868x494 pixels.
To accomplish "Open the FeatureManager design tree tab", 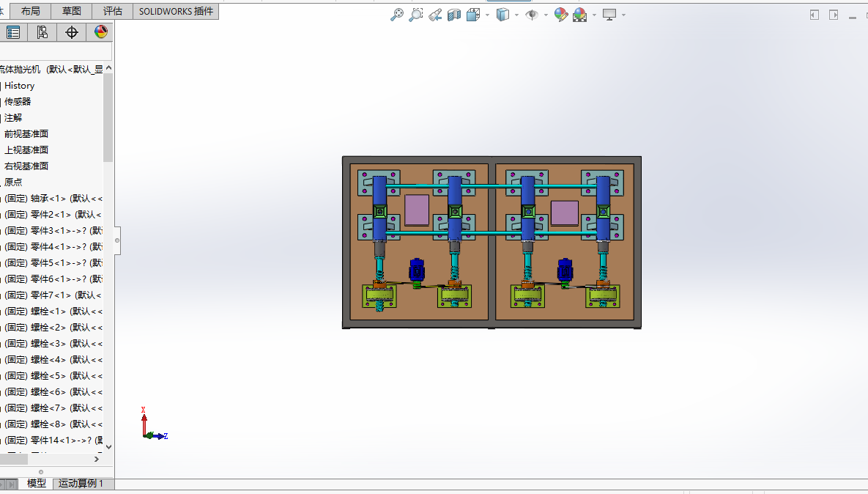I will [x=13, y=32].
